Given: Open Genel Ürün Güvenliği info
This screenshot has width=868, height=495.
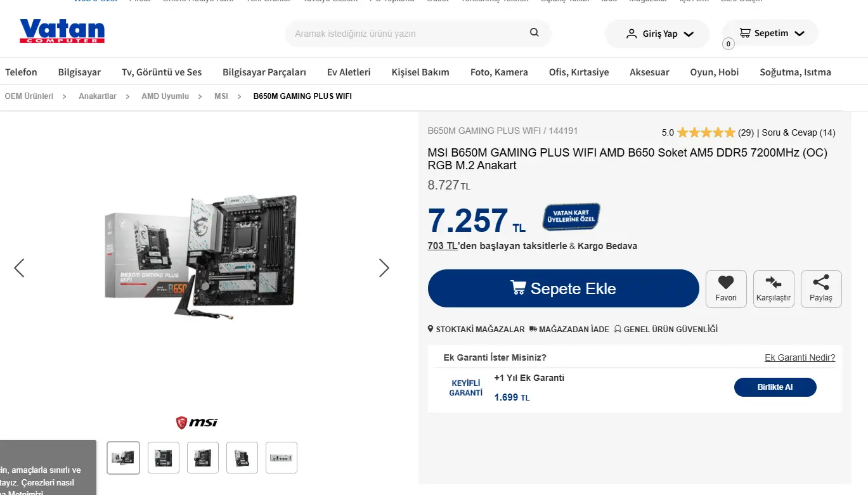Looking at the screenshot, I should pyautogui.click(x=666, y=330).
